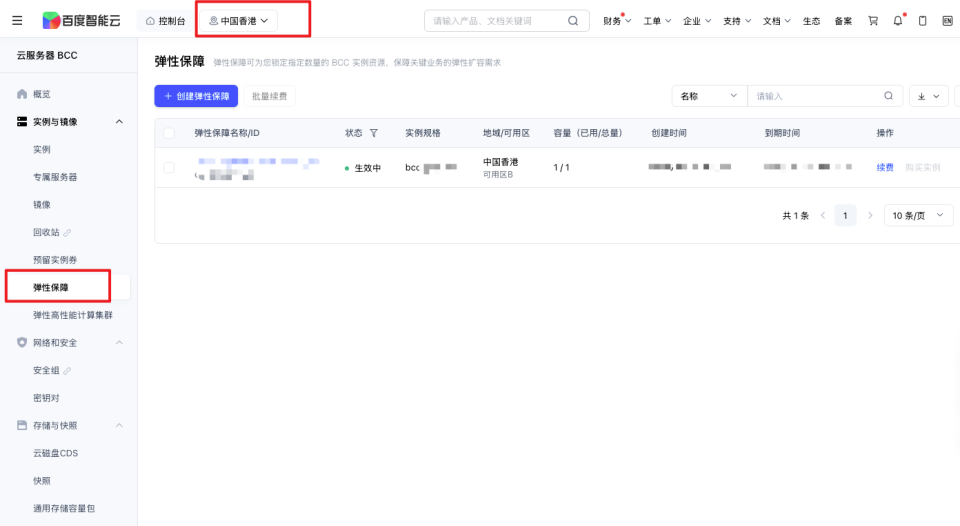Go to the 备案 page
Viewport: 960px width, 526px height.
[x=843, y=21]
